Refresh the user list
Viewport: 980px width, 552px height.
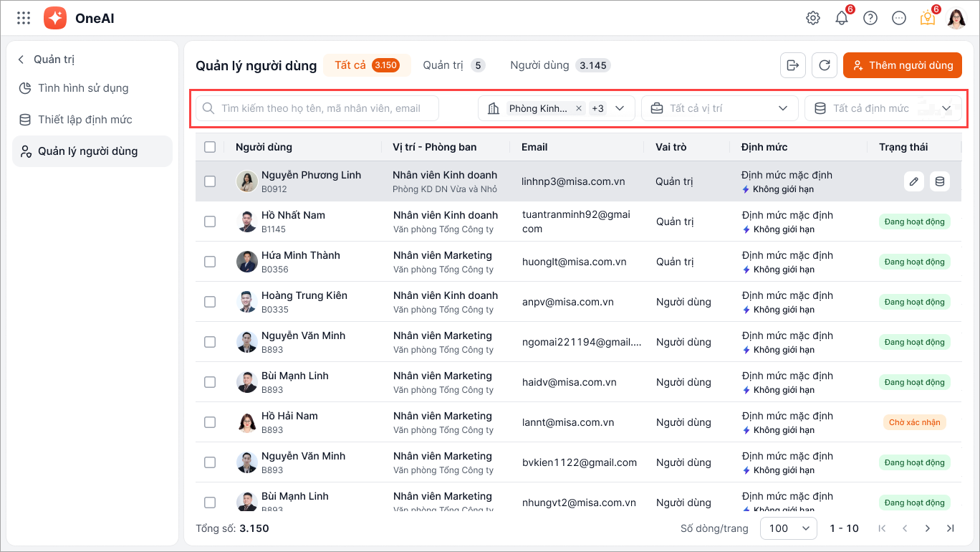tap(825, 65)
